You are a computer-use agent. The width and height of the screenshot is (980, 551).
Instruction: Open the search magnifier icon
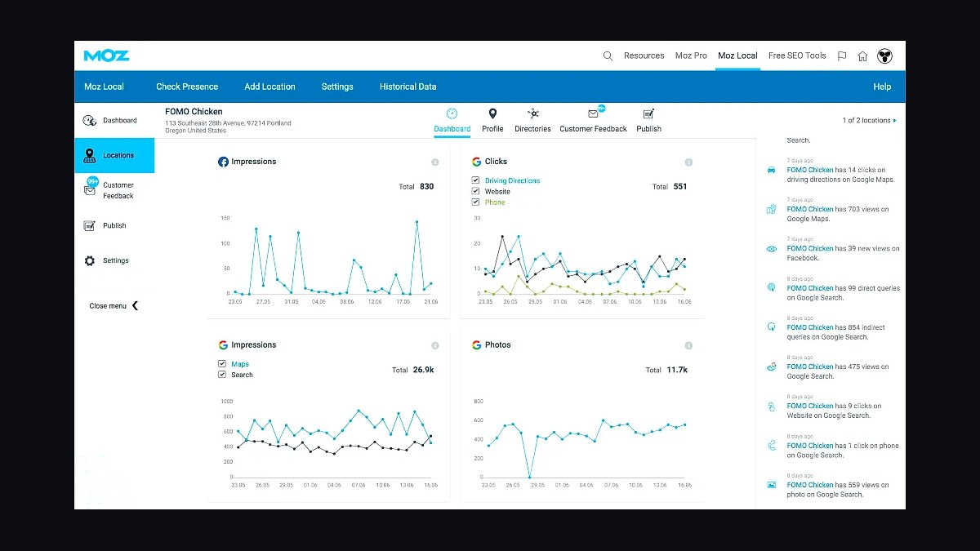[608, 56]
